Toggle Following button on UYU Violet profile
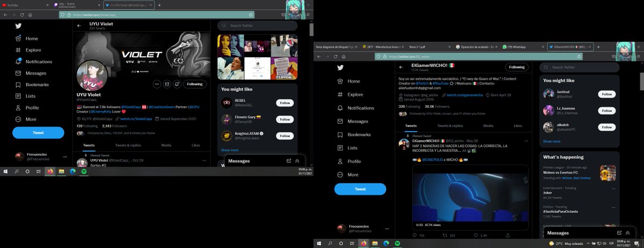The height and width of the screenshot is (248, 644). tap(195, 84)
